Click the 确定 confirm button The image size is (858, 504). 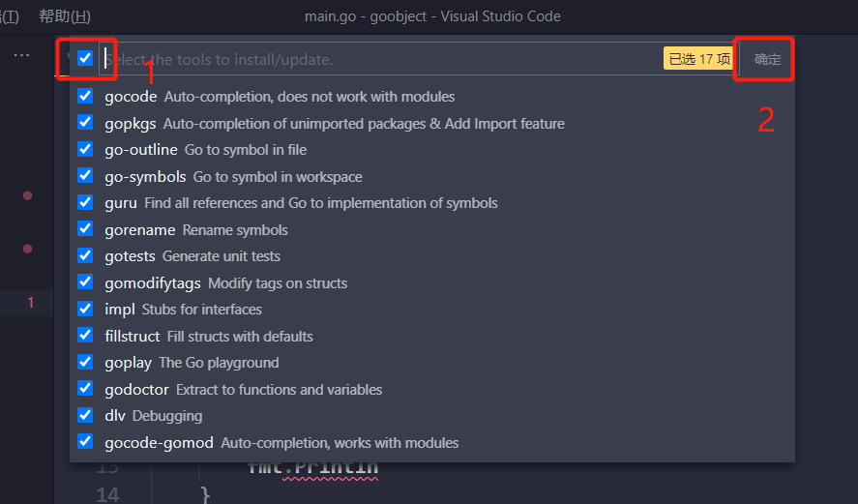[x=767, y=59]
